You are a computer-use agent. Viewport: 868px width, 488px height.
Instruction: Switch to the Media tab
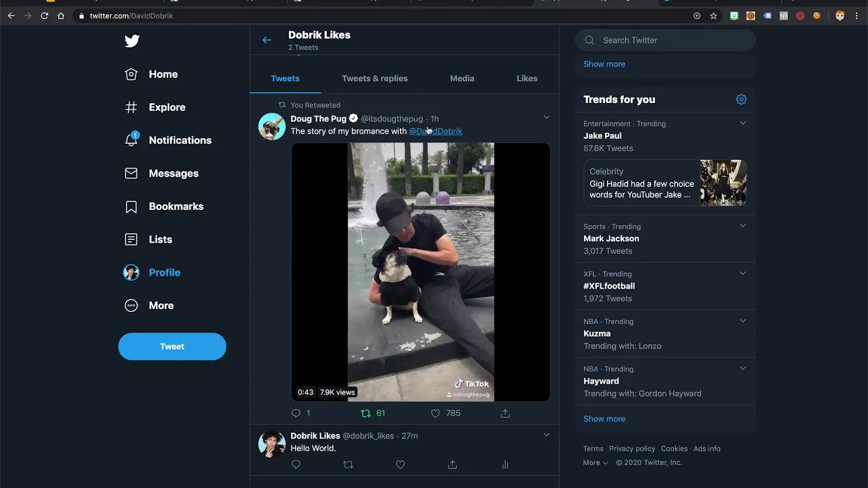point(462,79)
